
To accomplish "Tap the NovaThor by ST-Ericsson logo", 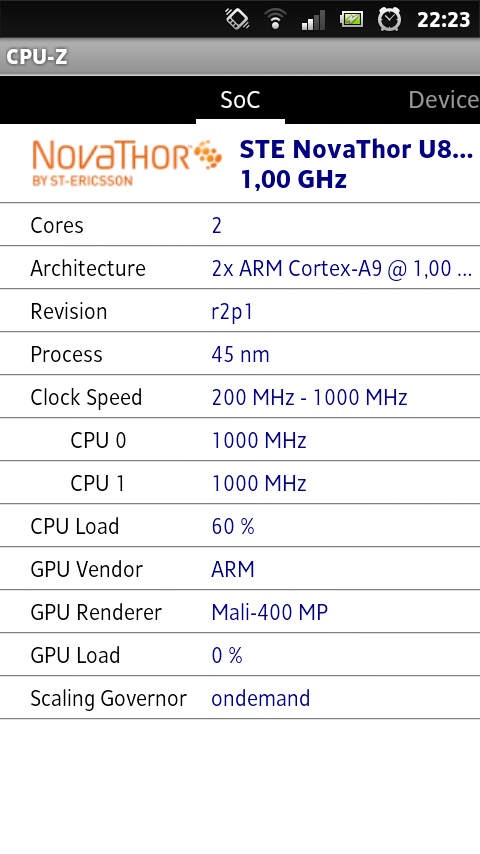I will 127,163.
